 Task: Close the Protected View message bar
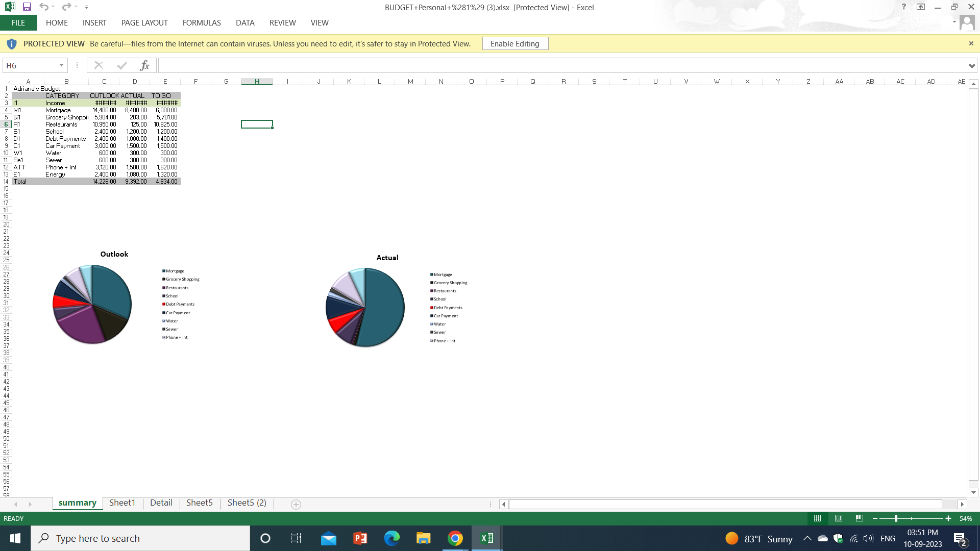click(971, 44)
